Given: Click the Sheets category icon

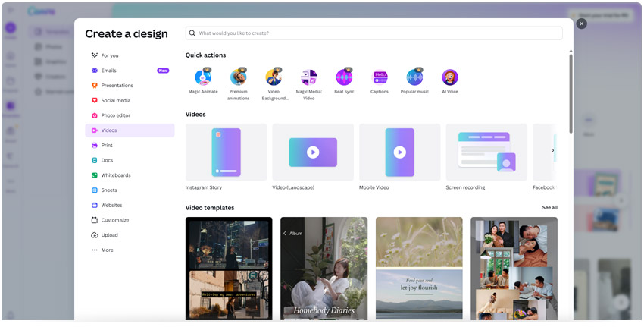Looking at the screenshot, I should click(95, 190).
